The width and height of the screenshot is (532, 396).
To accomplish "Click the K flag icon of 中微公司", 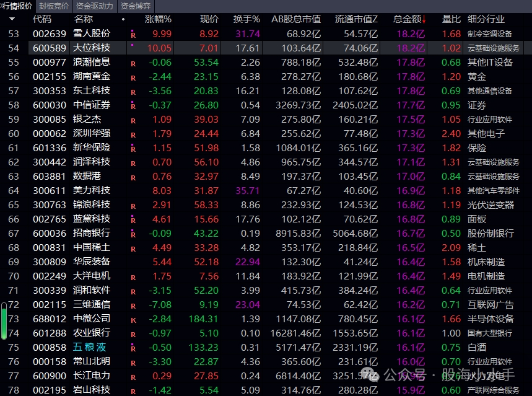I will (133, 320).
